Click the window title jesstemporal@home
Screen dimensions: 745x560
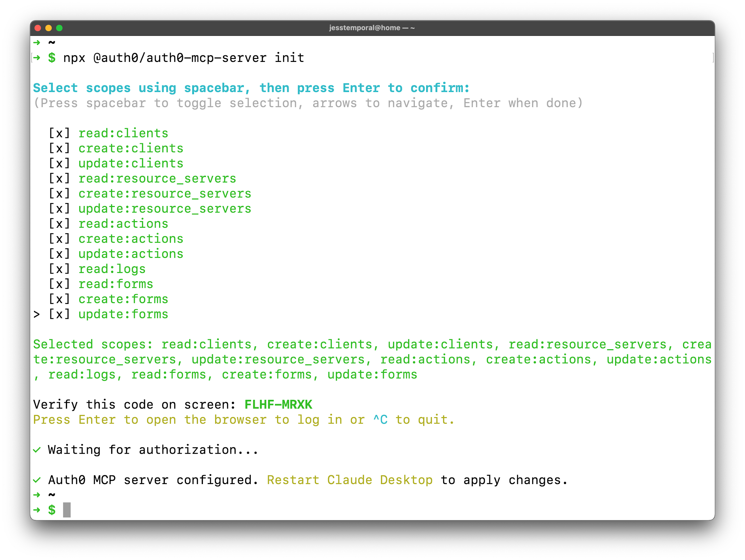[372, 28]
